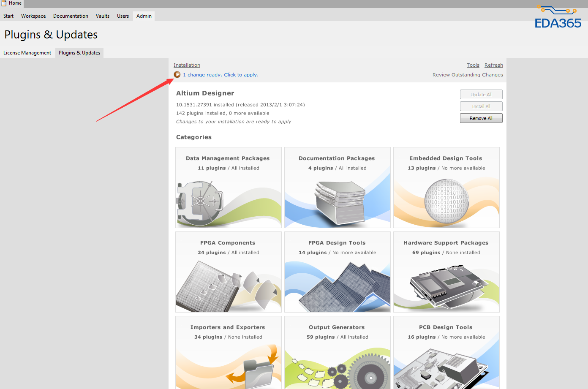Click '14 plugins / No more available' text
The image size is (588, 389).
point(338,253)
